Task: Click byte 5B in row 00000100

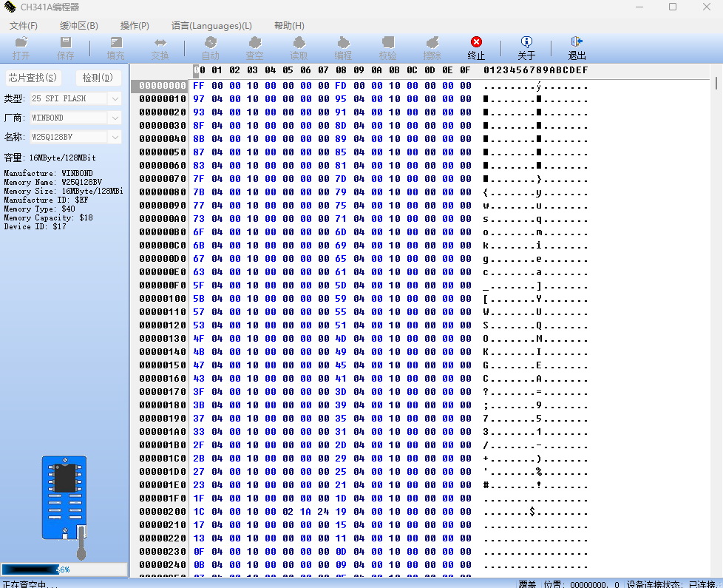Action: pos(199,299)
